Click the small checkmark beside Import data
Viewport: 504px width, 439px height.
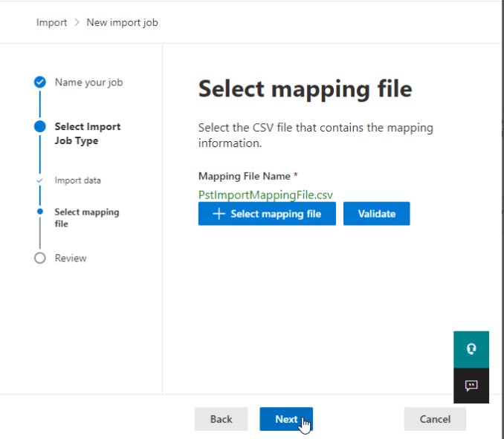coord(40,181)
